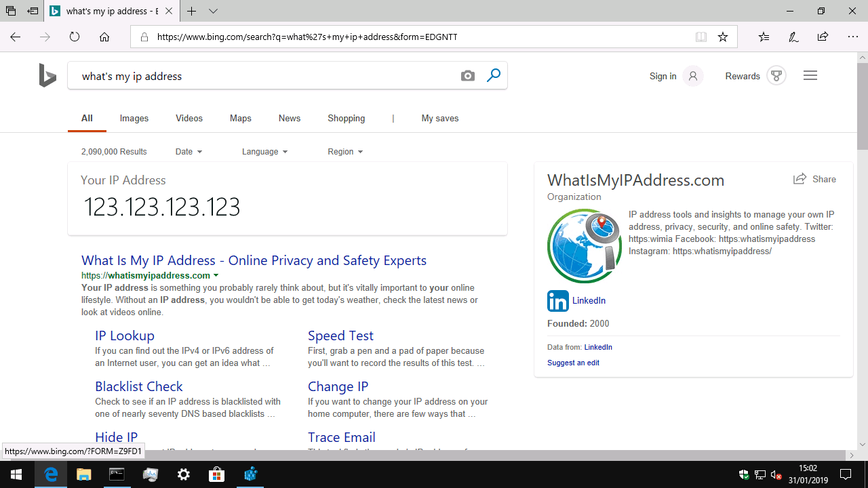The height and width of the screenshot is (488, 868).
Task: Click Set tabs aside icon
Action: (x=33, y=12)
